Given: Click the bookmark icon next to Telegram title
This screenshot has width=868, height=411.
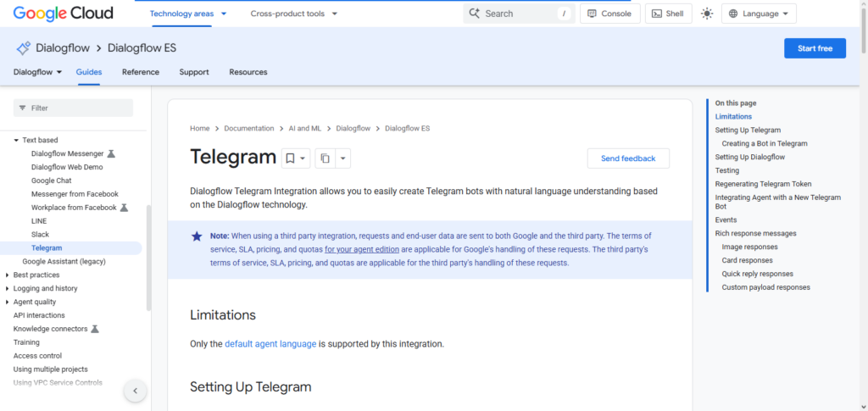Looking at the screenshot, I should [x=290, y=158].
